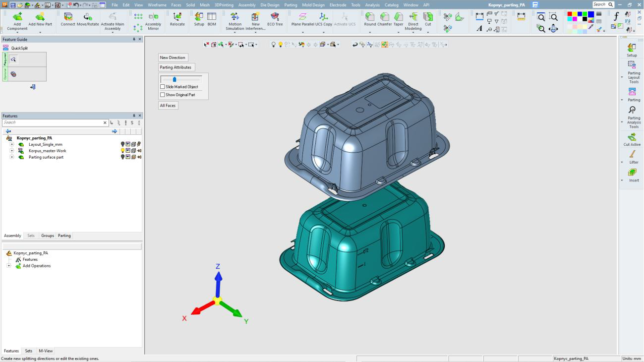644x362 pixels.
Task: Switch to the Groups tab
Action: point(48,236)
